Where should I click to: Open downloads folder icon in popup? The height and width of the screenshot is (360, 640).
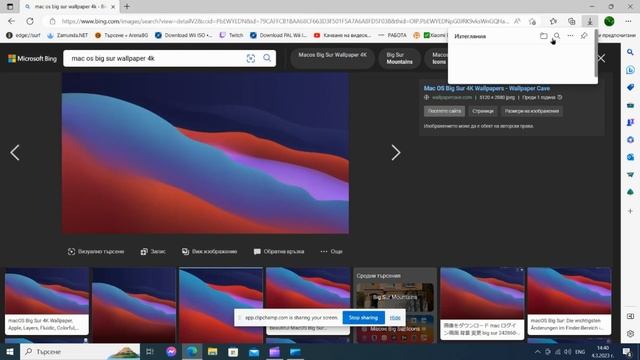[x=543, y=36]
